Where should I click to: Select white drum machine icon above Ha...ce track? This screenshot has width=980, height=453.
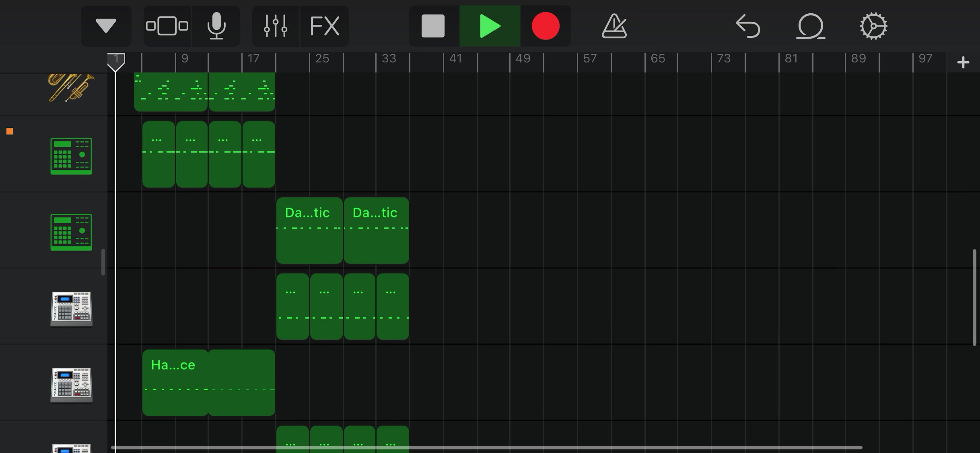pyautogui.click(x=71, y=309)
